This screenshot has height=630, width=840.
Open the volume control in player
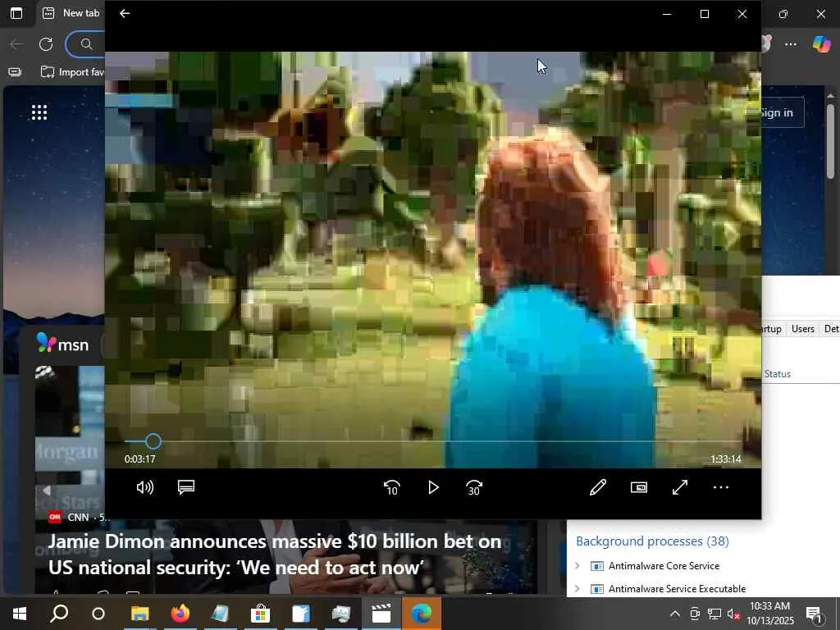(x=144, y=487)
